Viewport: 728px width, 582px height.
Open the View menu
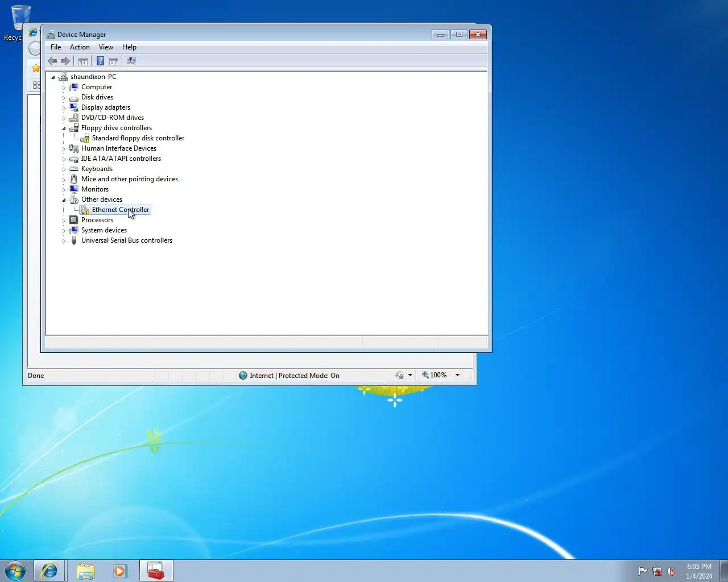pyautogui.click(x=106, y=47)
